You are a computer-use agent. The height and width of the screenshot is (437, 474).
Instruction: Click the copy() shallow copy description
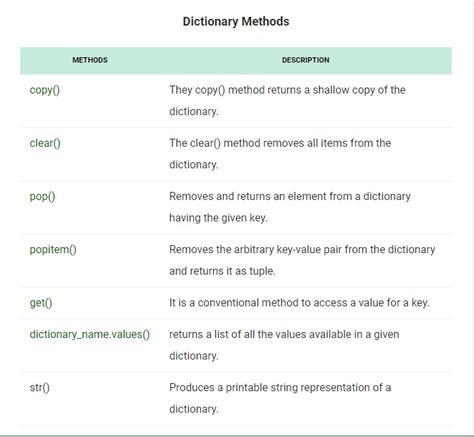tap(287, 100)
